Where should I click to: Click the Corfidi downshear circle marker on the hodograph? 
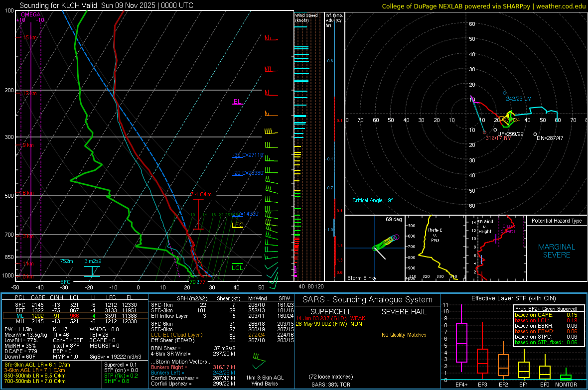tap(535, 134)
